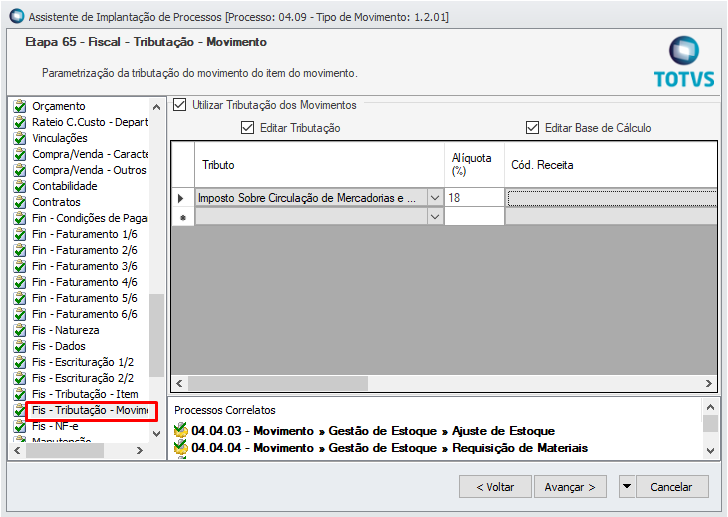Click the step list horizontal scroll left arrow

[18, 450]
